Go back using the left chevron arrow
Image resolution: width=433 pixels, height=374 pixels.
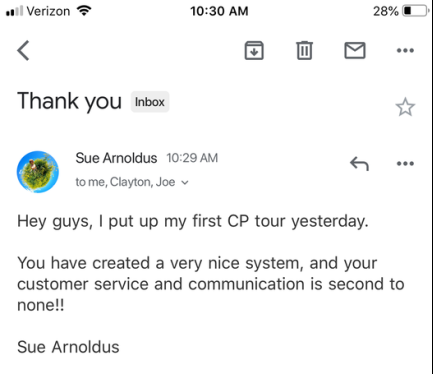tap(23, 50)
